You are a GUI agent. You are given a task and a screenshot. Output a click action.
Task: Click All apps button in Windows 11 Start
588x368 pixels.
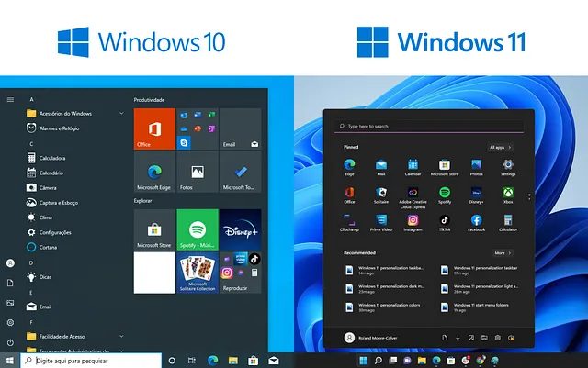tap(500, 147)
